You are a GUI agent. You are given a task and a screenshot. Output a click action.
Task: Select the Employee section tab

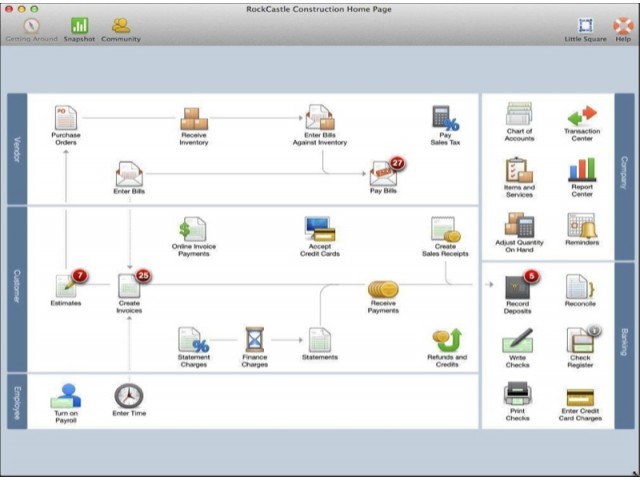(x=17, y=402)
